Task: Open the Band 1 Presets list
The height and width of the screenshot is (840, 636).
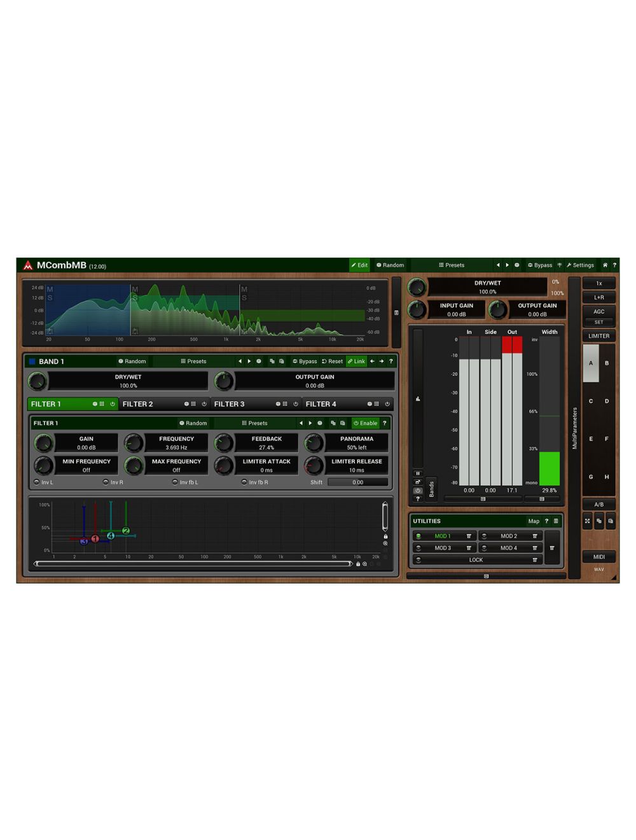Action: (x=193, y=361)
